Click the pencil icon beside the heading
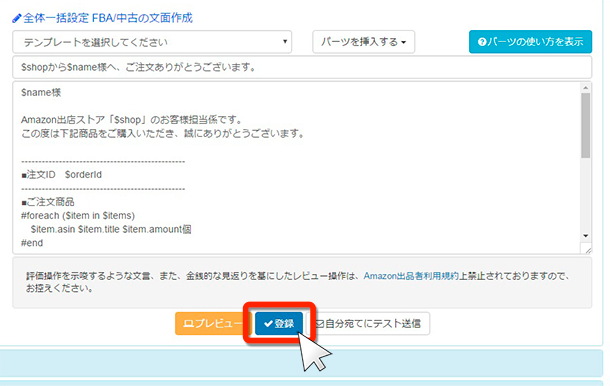 tap(17, 18)
